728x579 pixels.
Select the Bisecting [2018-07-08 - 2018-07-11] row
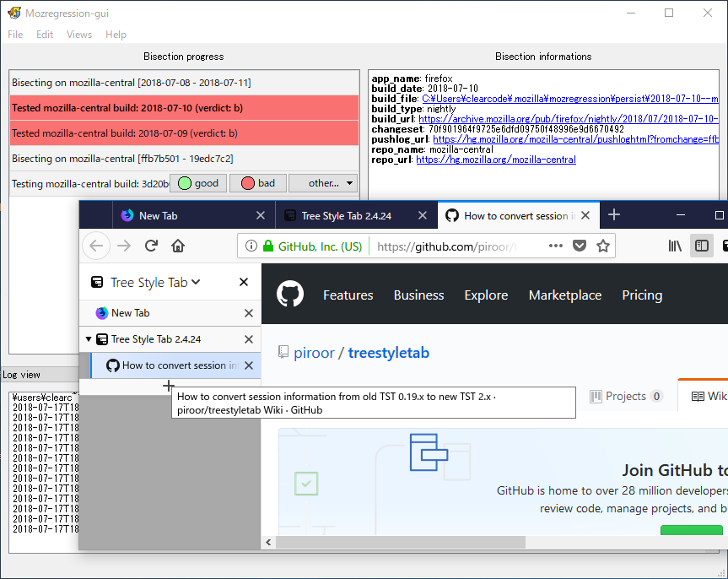pyautogui.click(x=185, y=82)
